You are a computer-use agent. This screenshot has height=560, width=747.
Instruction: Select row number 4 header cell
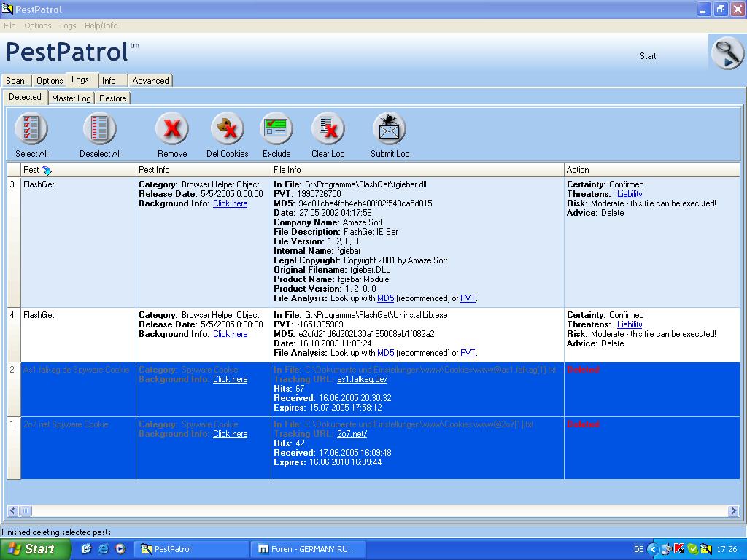[x=14, y=335]
